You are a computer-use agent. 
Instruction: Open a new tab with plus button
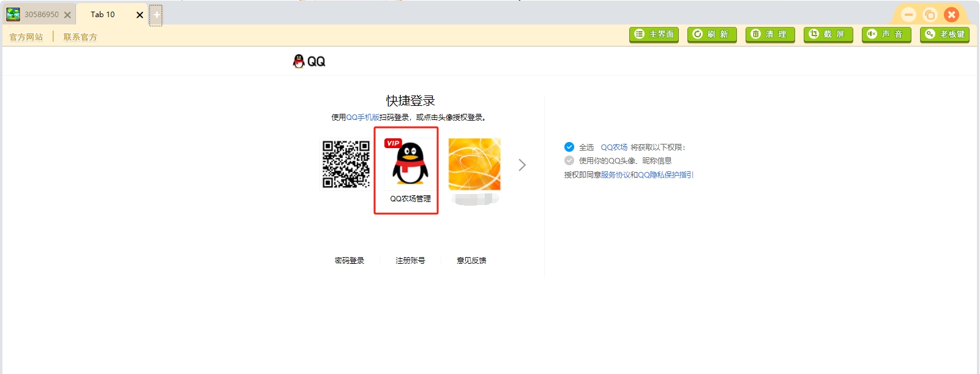pyautogui.click(x=156, y=15)
